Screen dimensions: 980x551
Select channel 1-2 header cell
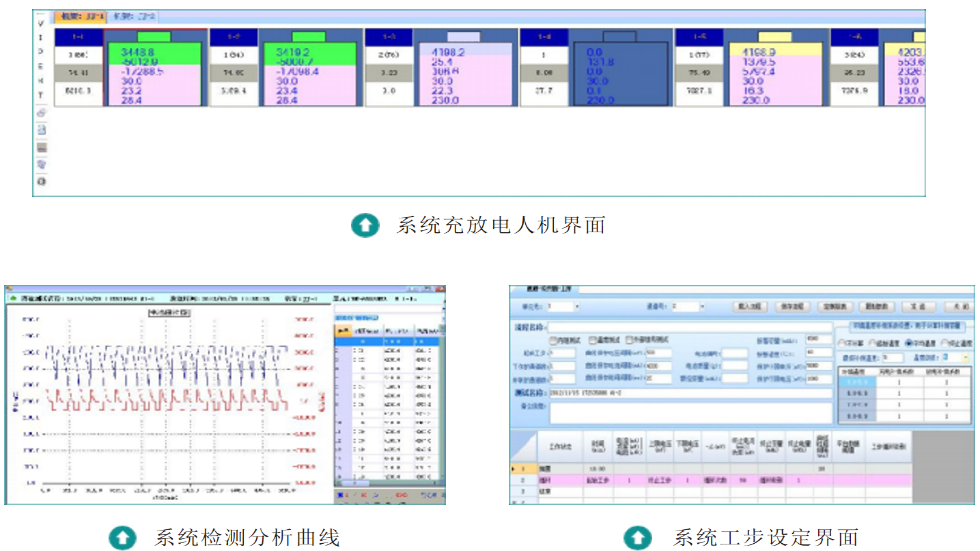point(234,37)
